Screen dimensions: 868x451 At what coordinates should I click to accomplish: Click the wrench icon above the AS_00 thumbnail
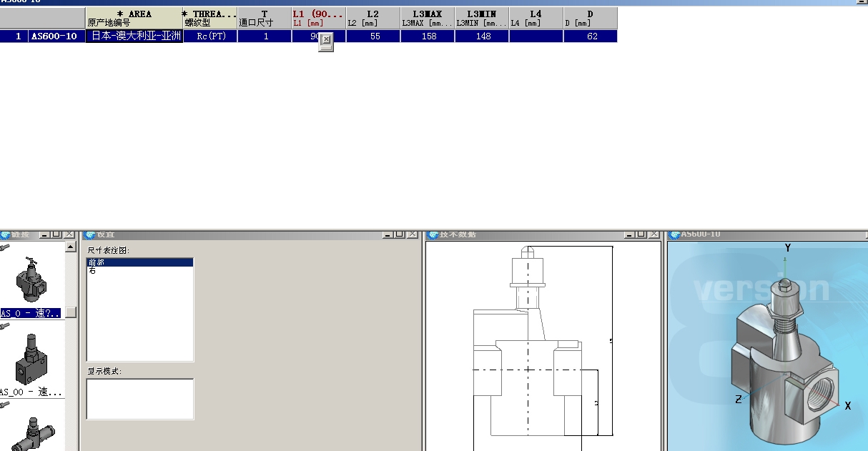click(x=4, y=325)
